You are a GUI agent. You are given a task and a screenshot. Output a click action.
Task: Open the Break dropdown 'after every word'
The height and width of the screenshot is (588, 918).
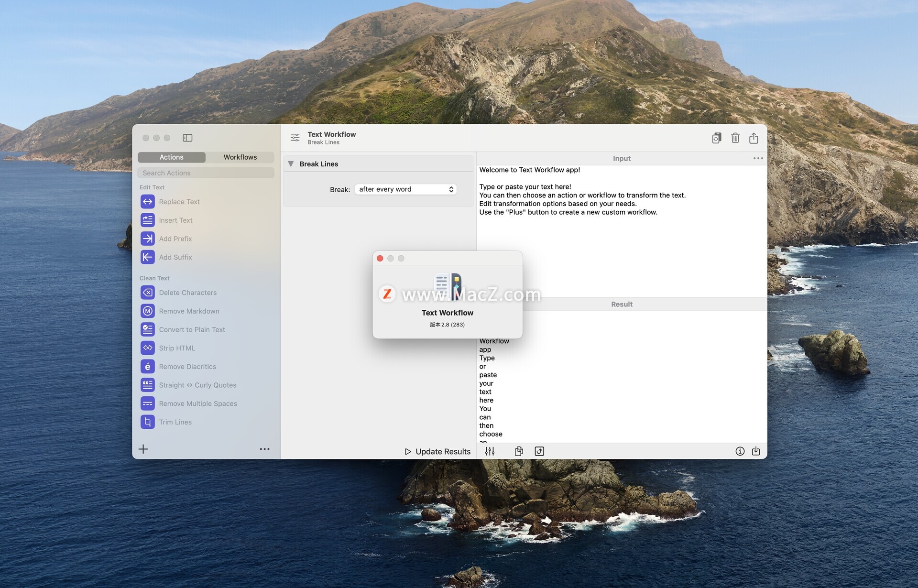tap(406, 189)
